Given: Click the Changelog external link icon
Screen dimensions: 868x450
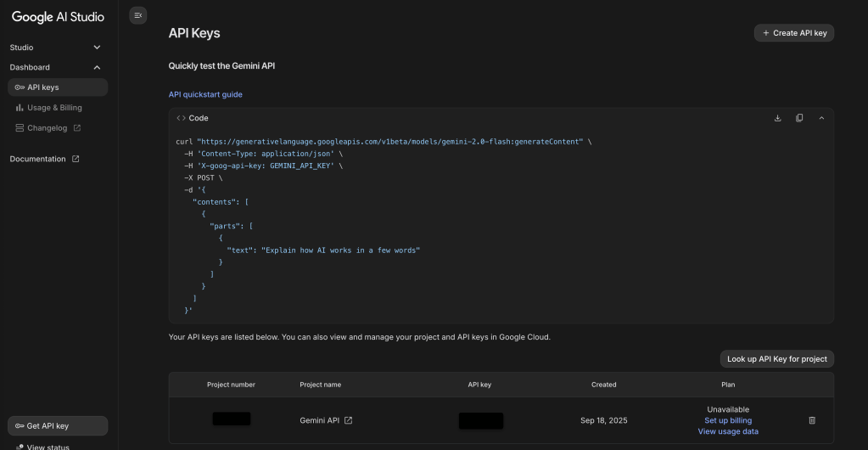Looking at the screenshot, I should [77, 128].
